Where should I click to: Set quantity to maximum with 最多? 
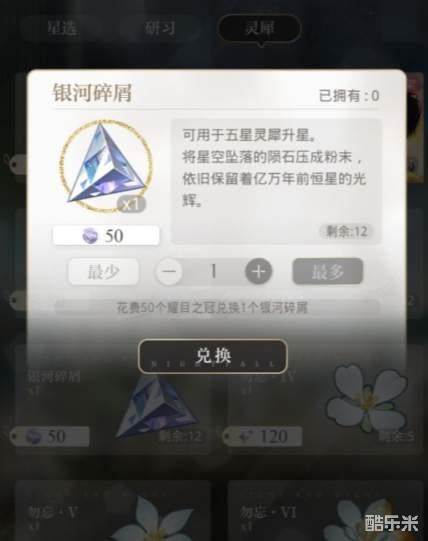tap(328, 272)
